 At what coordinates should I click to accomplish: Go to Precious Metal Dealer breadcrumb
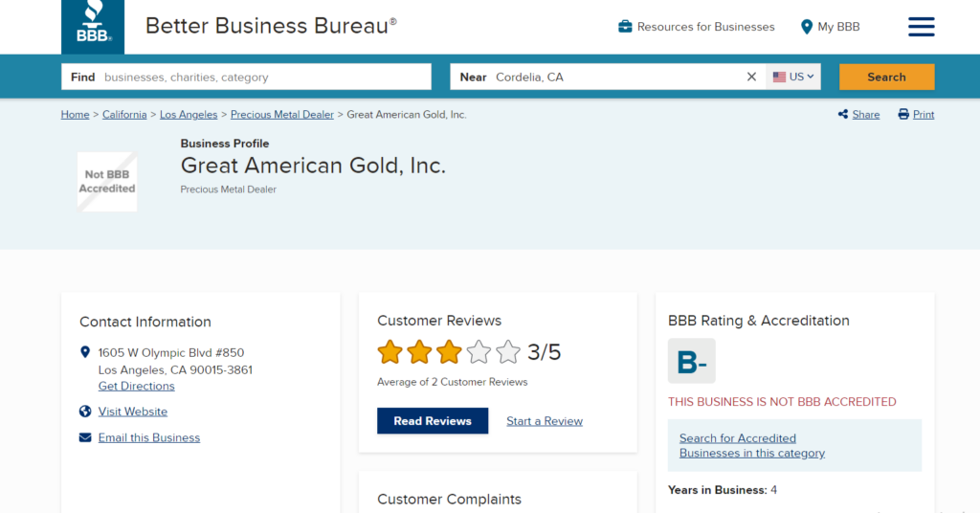(x=282, y=114)
